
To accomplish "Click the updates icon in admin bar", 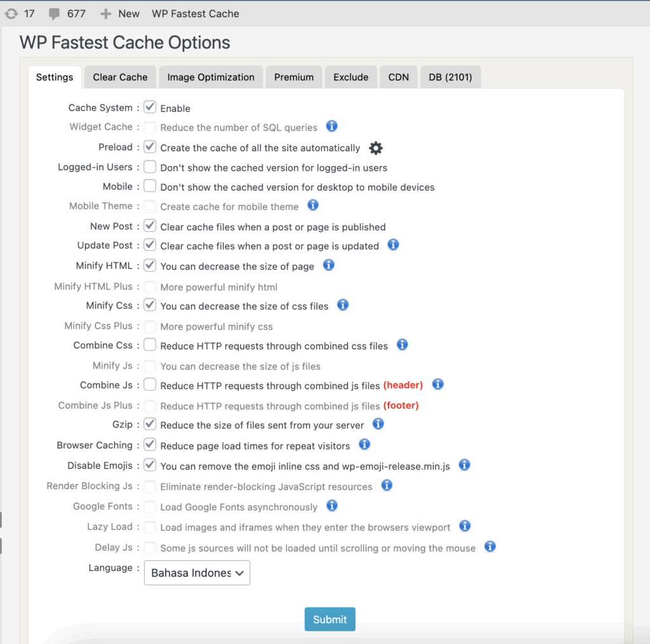I will [11, 13].
